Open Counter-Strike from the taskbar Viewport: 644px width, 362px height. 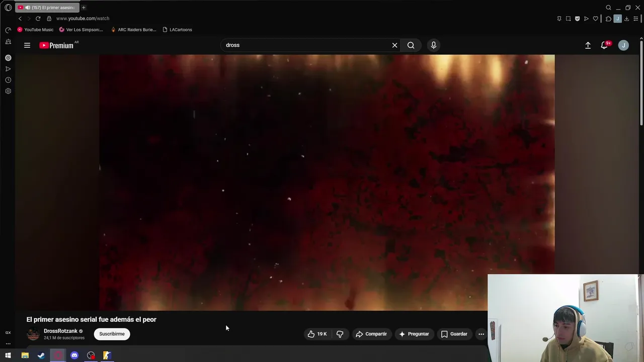(107, 355)
